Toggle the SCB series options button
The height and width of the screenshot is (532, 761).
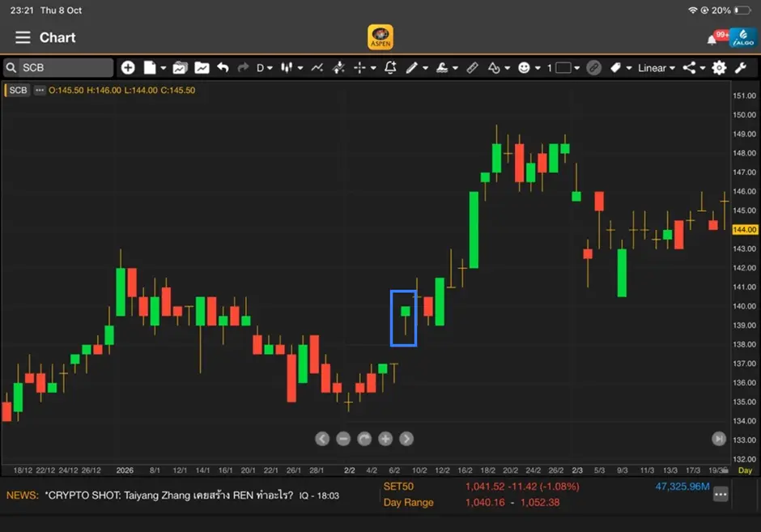40,90
